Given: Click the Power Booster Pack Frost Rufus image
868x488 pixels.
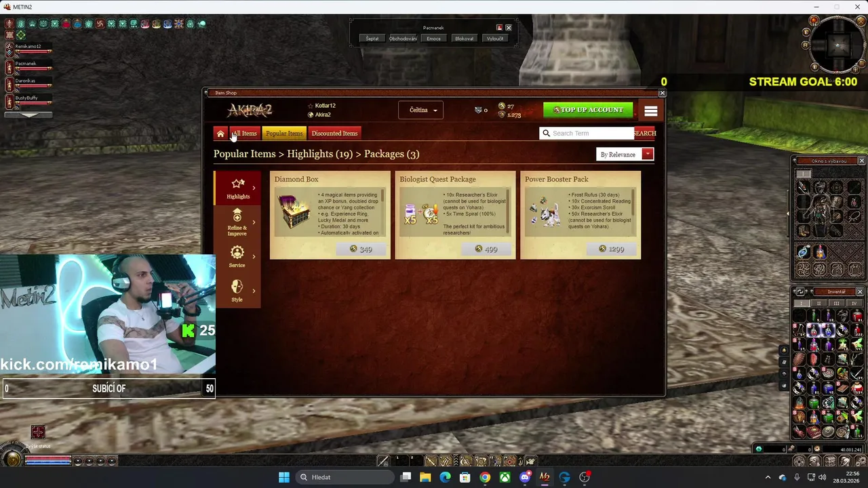Looking at the screenshot, I should (545, 212).
